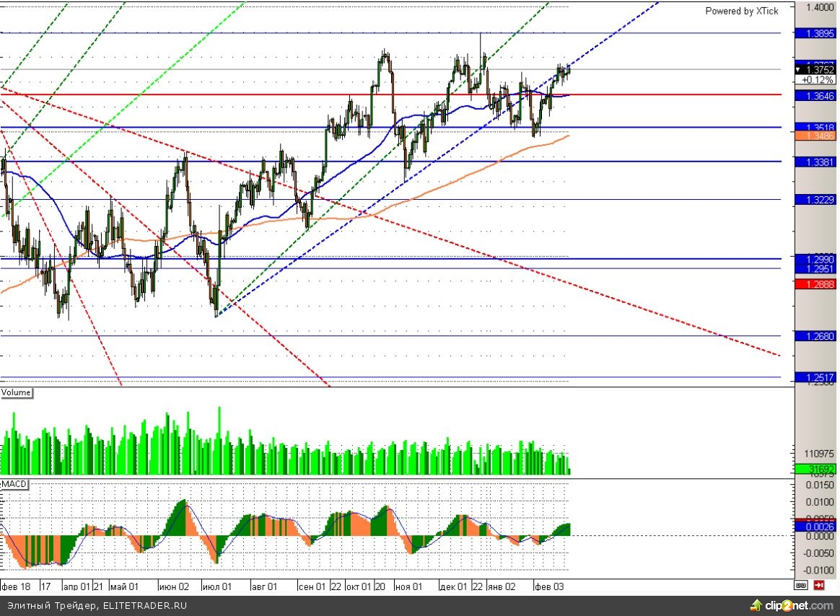840x616 pixels.
Task: Click the янв 02 date marker
Action: [x=502, y=586]
